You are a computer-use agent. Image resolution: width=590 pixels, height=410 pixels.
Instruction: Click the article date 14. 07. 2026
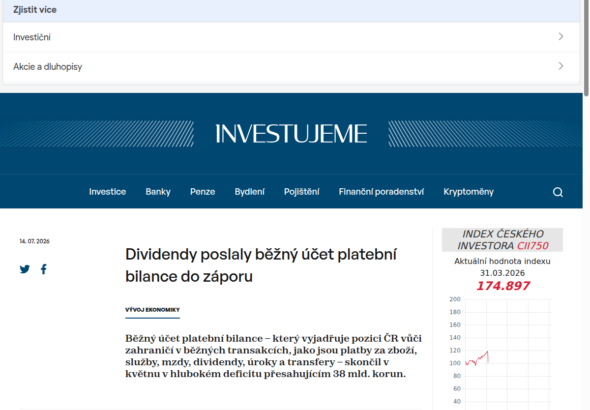pos(34,241)
